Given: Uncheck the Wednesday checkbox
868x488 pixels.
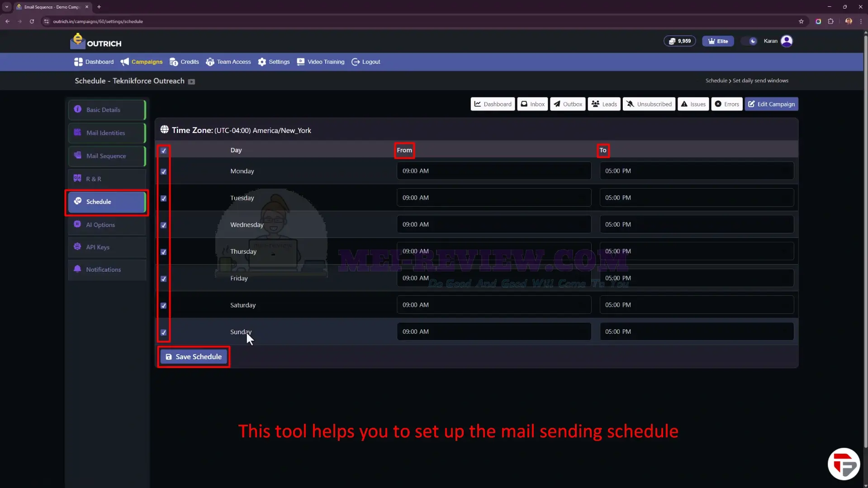Looking at the screenshot, I should coord(164,225).
